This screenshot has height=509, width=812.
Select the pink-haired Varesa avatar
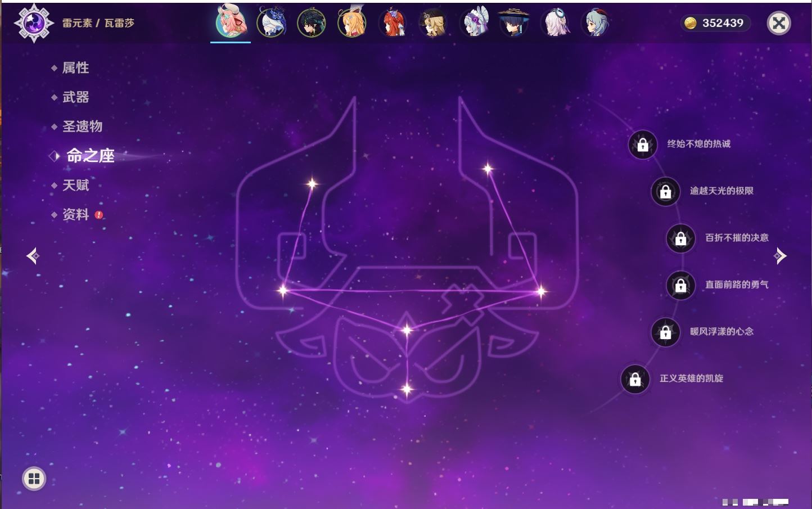pyautogui.click(x=231, y=22)
